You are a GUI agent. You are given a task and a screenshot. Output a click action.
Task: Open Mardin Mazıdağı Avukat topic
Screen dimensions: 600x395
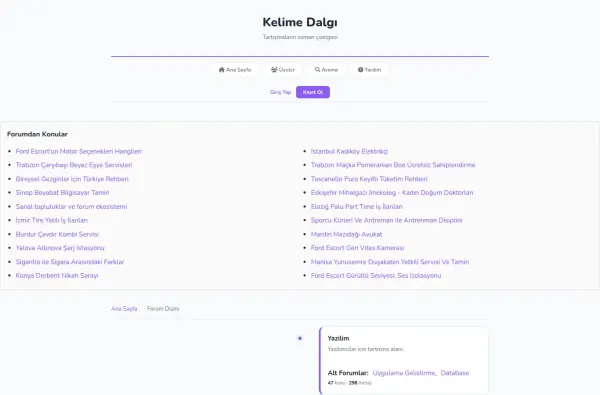(x=346, y=234)
